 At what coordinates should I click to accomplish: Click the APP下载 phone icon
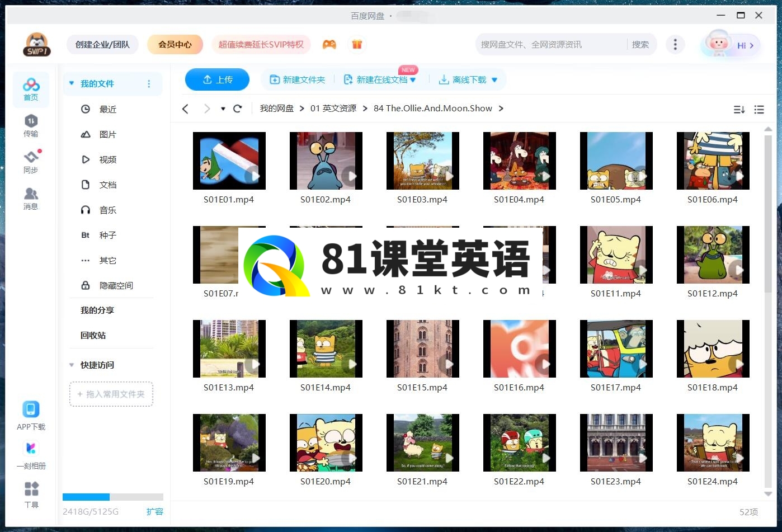tap(31, 409)
